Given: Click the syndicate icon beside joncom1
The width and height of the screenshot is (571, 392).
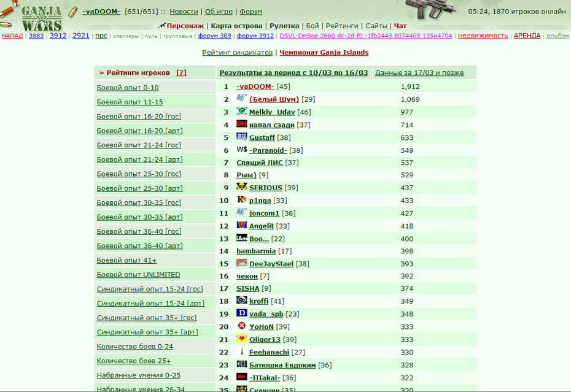Looking at the screenshot, I should 241,212.
